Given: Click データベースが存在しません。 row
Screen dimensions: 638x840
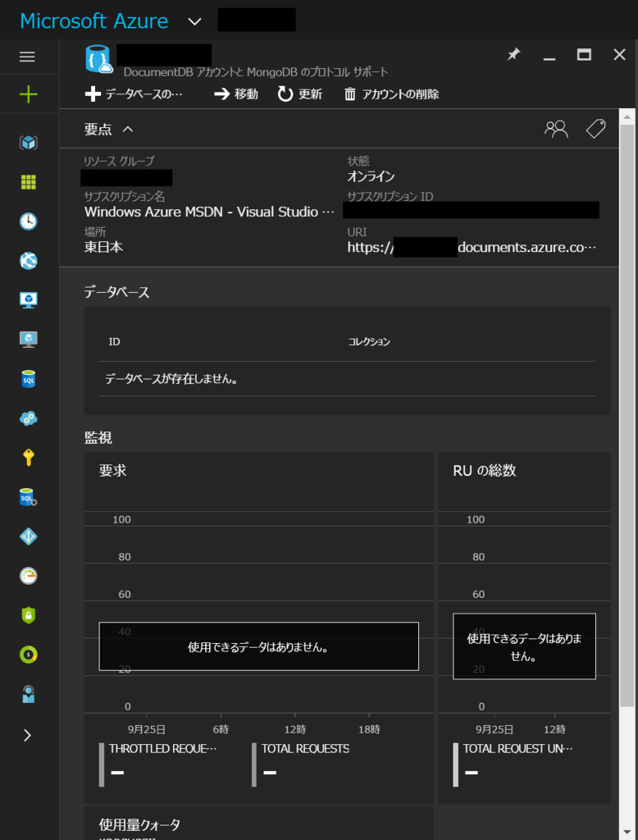Looking at the screenshot, I should (347, 379).
